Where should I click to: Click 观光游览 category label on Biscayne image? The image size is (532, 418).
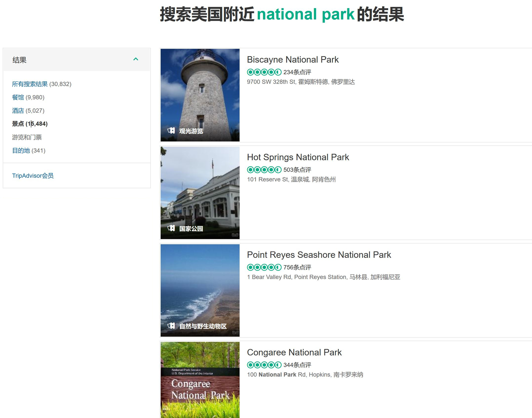pos(191,131)
